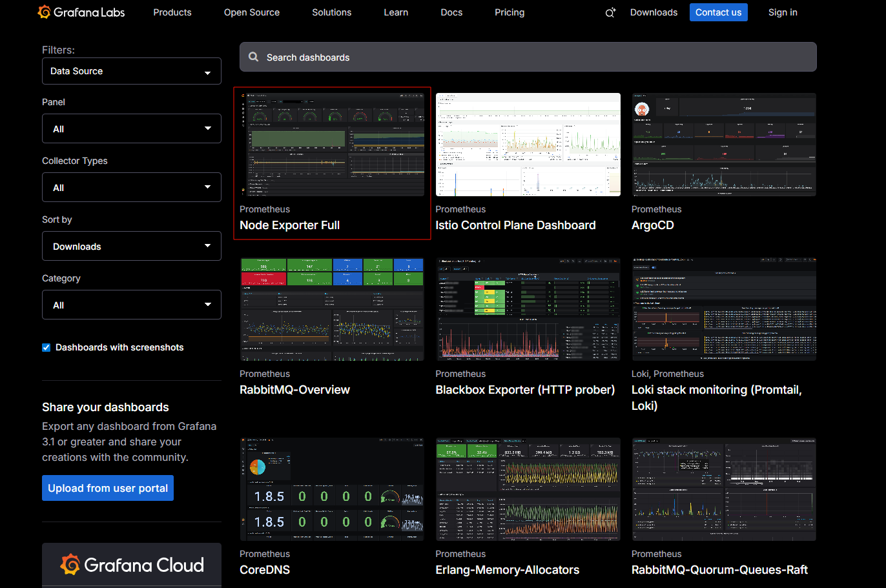The width and height of the screenshot is (886, 588).
Task: Click Sign in
Action: click(783, 12)
